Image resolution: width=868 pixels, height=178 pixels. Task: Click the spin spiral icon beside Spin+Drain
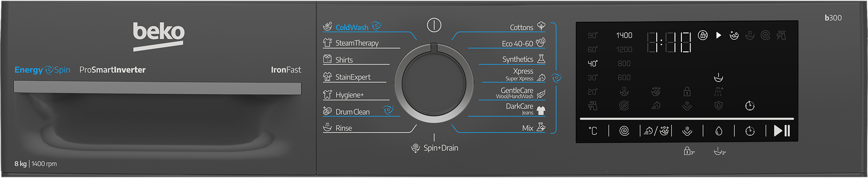[415, 148]
